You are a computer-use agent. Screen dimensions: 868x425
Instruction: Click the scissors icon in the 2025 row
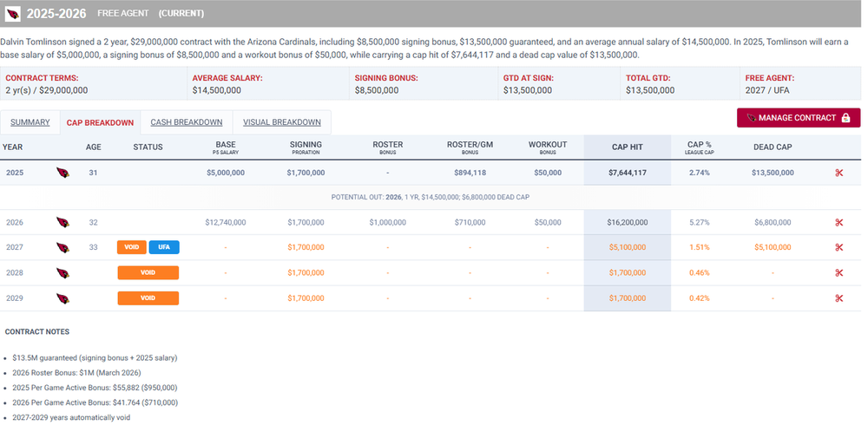coord(838,173)
